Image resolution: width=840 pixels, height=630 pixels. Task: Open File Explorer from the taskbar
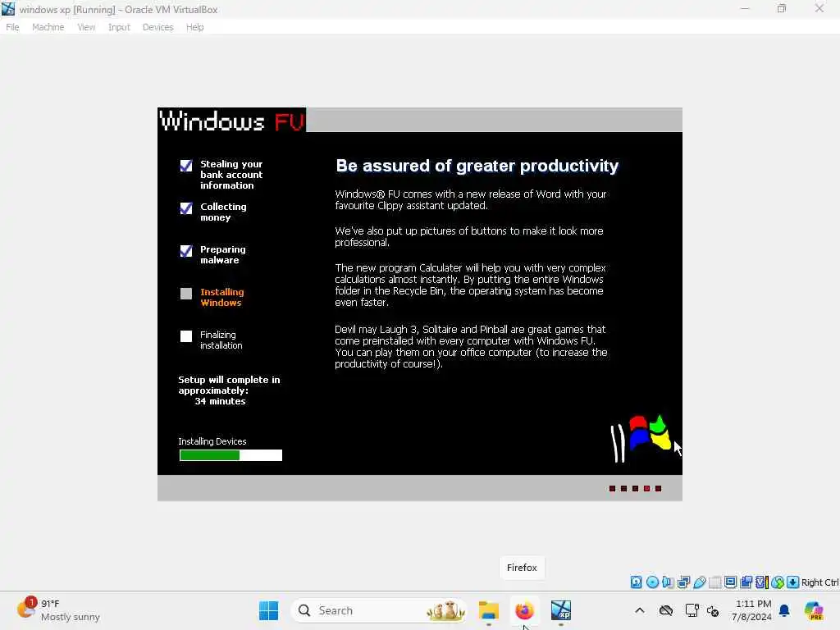[489, 610]
